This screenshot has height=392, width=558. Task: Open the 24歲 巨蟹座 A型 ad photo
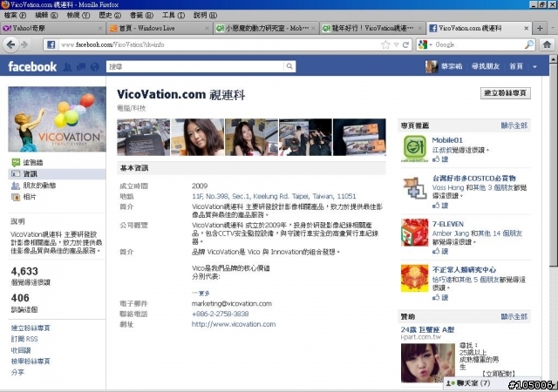point(428,363)
